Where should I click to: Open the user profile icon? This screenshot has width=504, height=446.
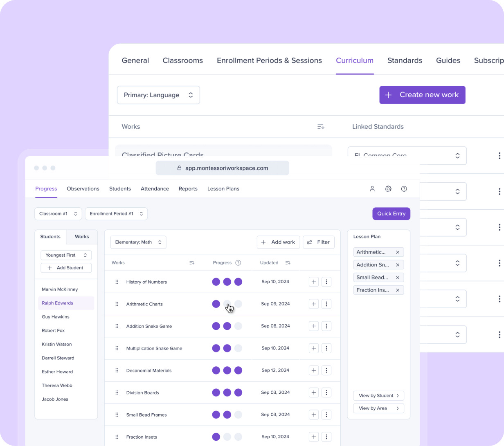(372, 189)
